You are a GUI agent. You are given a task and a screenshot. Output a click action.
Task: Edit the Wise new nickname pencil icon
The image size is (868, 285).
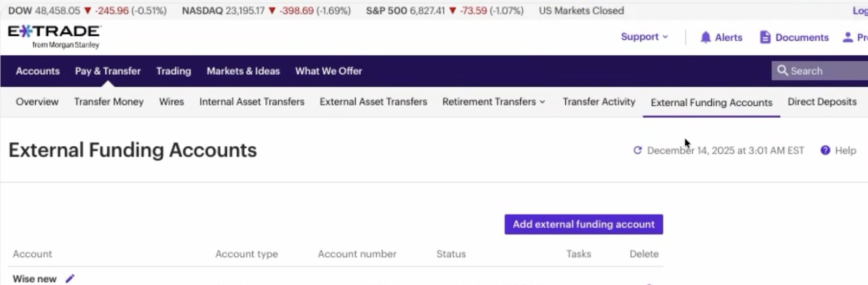69,278
